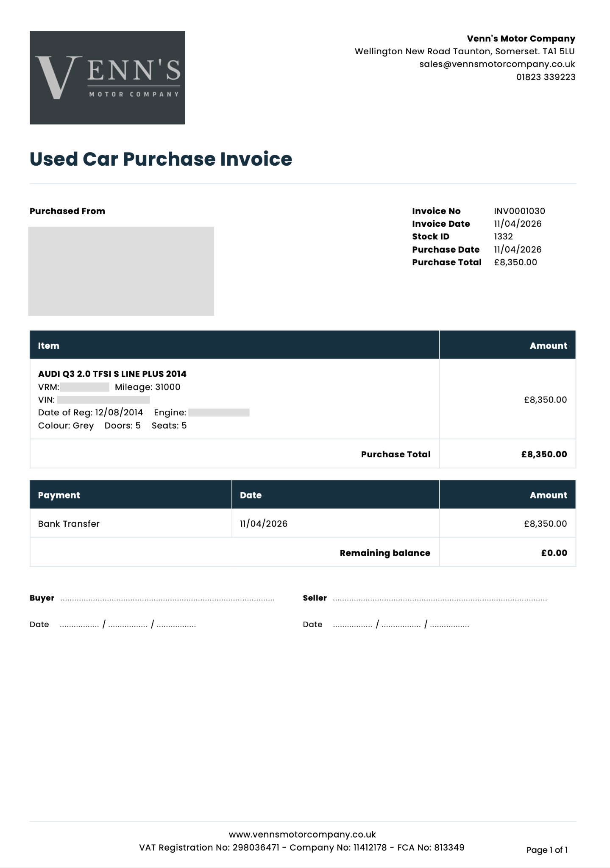Click the Purchase Date value 11/04/2026
This screenshot has width=610, height=868.
518,250
